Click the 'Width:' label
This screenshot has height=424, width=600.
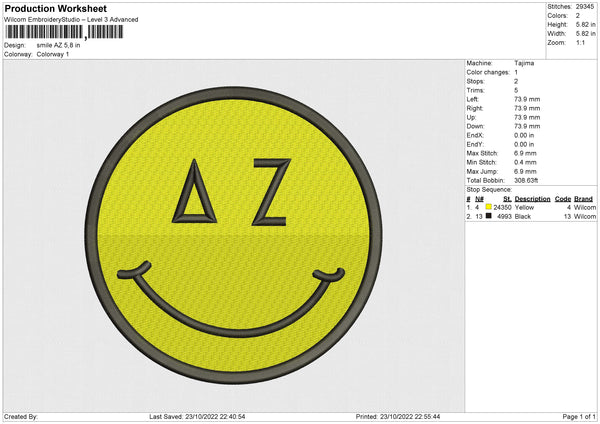556,34
